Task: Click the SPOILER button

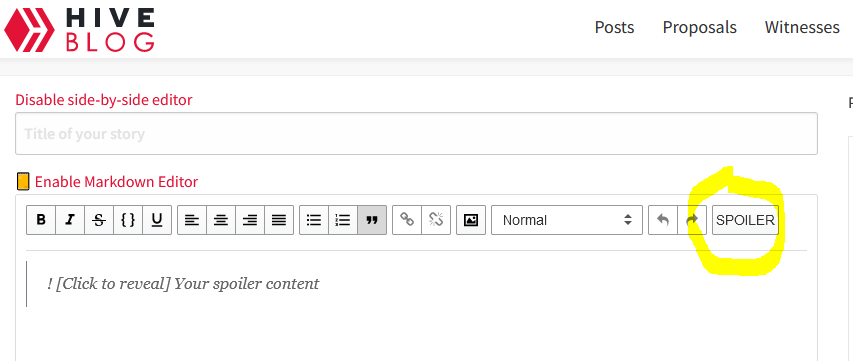Action: point(745,220)
